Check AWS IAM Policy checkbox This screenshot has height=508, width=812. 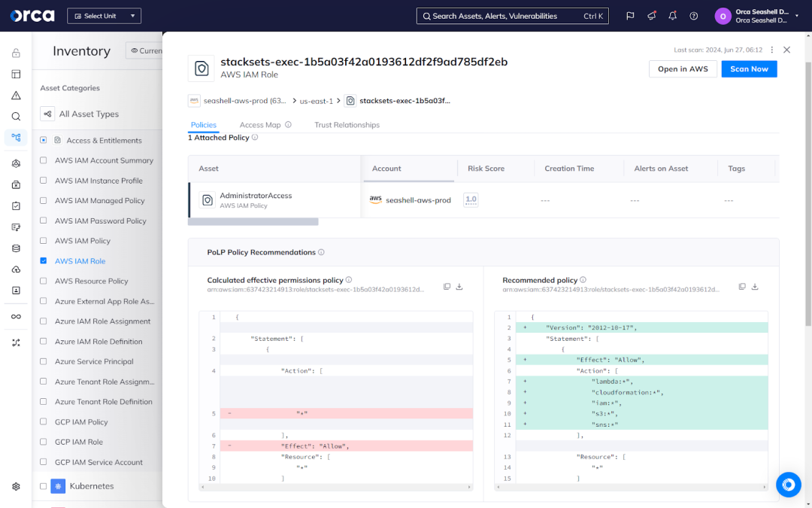(x=44, y=241)
